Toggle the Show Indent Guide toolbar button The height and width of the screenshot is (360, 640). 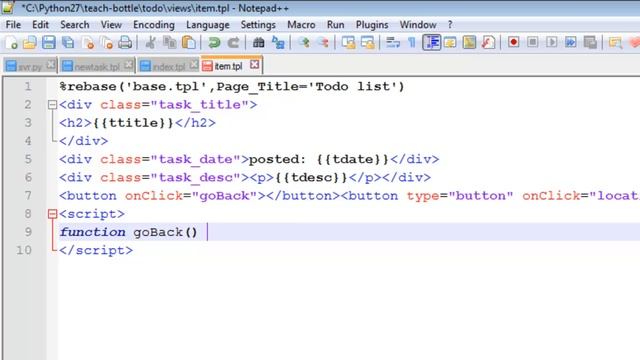pos(431,42)
